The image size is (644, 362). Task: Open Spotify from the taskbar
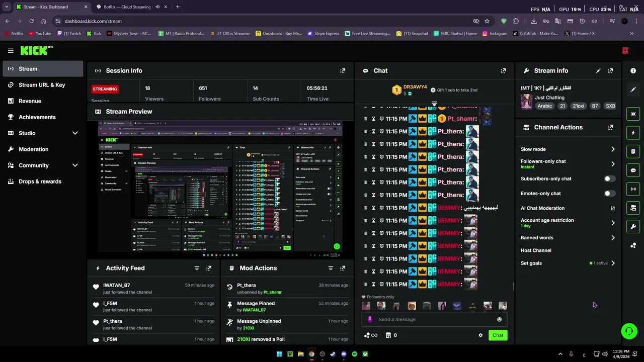coord(355,354)
